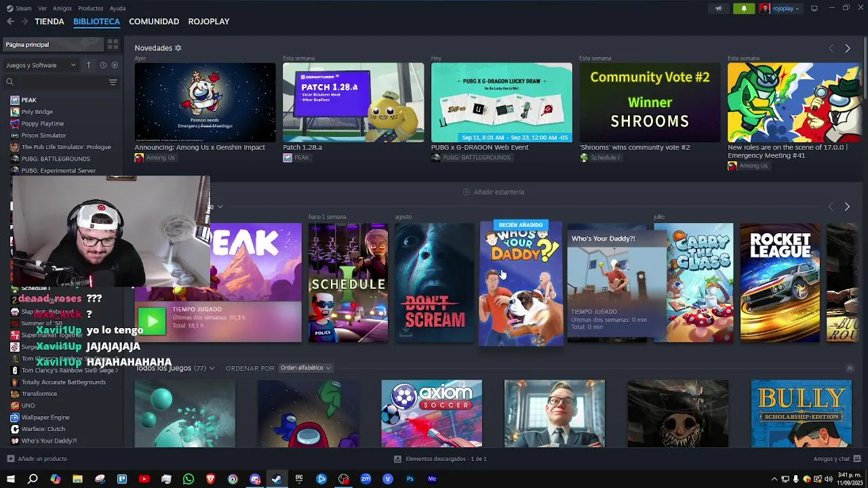Open the green notifications bell

coord(744,8)
